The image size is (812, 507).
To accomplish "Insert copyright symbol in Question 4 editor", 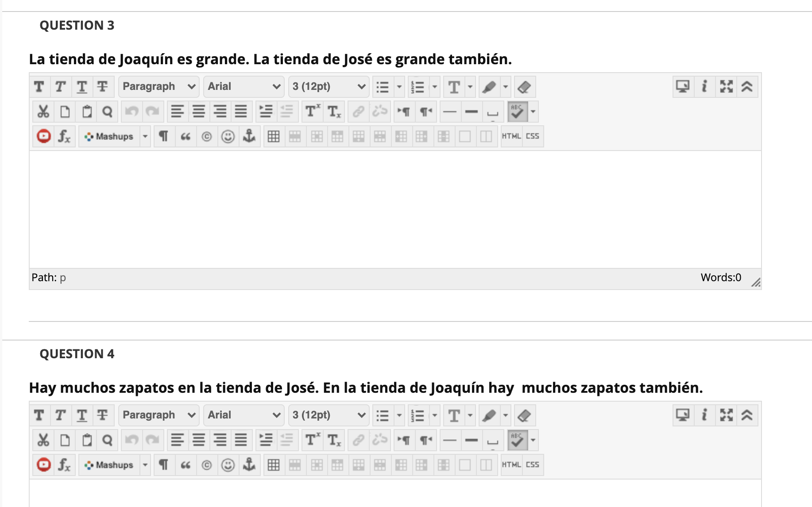I will (x=206, y=465).
